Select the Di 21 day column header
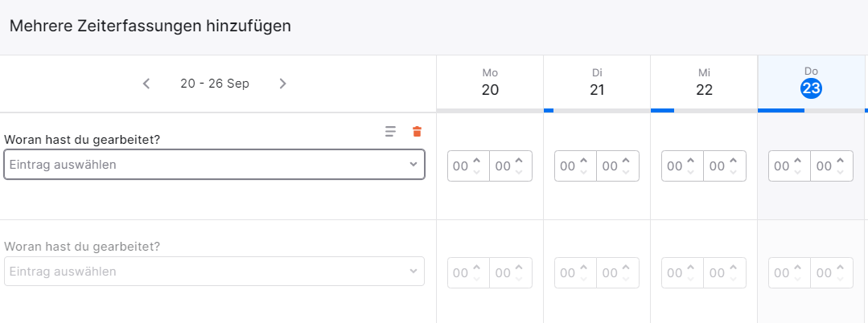Image resolution: width=868 pixels, height=323 pixels. pyautogui.click(x=597, y=83)
